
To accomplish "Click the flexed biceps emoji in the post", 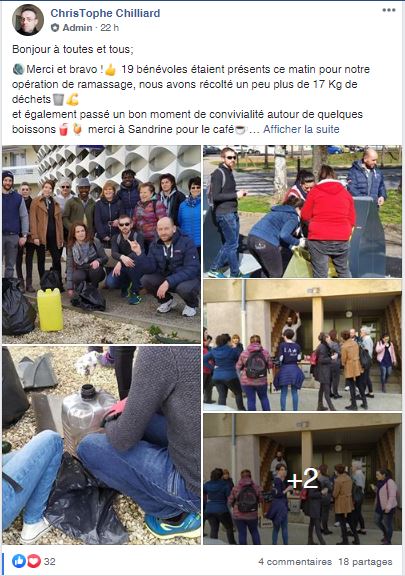I will tap(72, 99).
